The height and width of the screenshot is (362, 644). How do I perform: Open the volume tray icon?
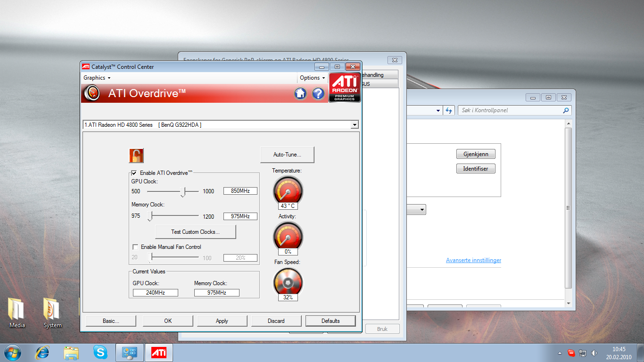click(x=594, y=353)
